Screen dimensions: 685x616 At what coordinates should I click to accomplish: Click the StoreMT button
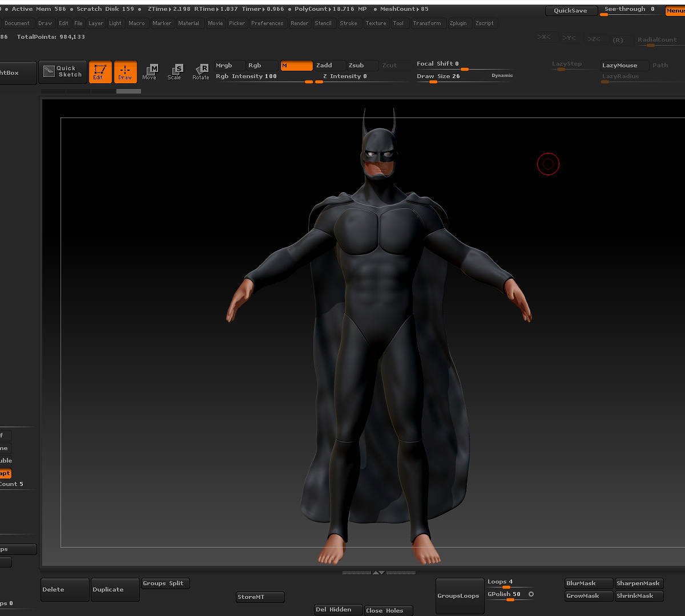point(260,597)
